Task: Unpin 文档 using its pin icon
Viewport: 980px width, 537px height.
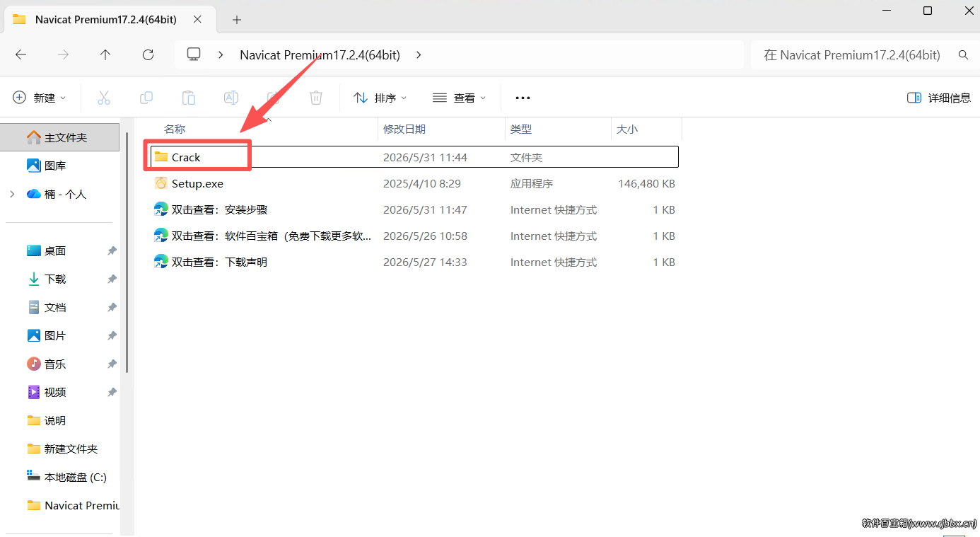Action: 112,307
